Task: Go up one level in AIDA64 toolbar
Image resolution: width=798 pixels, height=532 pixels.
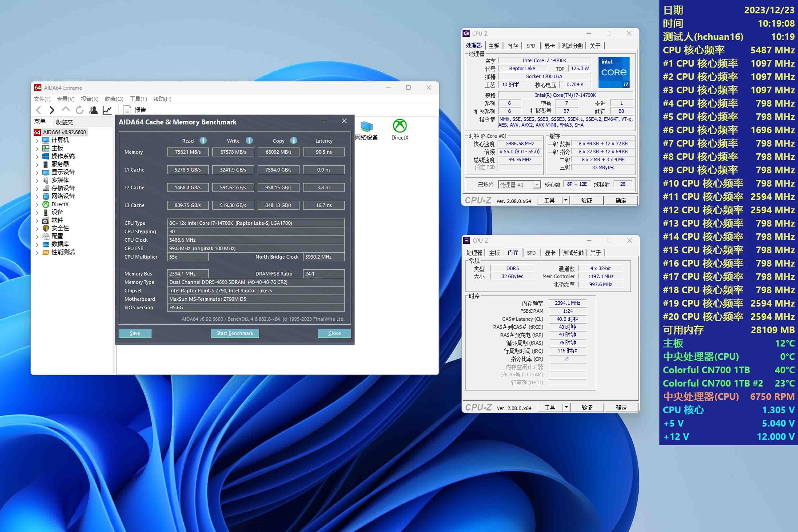Action: coord(65,109)
